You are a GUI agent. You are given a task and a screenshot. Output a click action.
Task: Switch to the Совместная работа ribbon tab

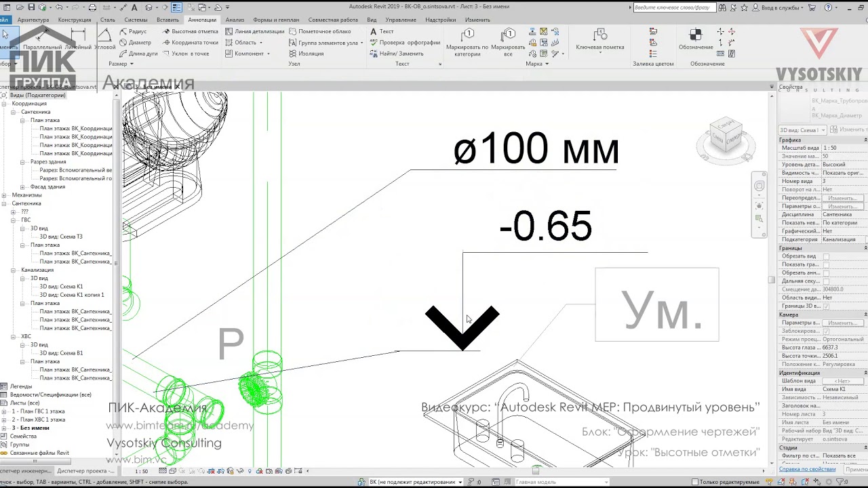pos(333,20)
